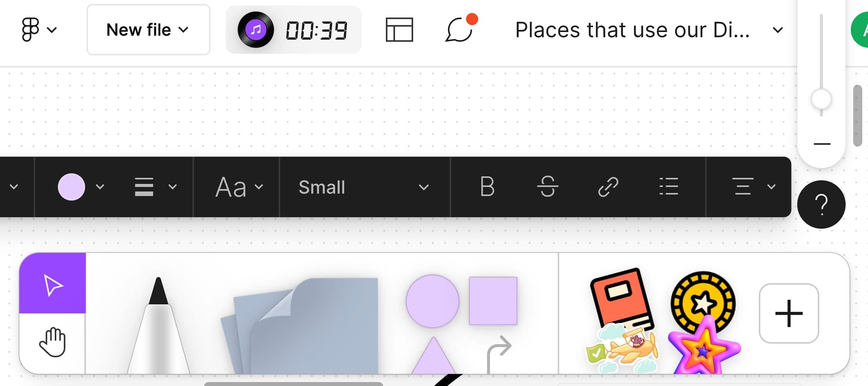Toggle strikethrough text formatting
Viewport: 868px width, 386px height.
coord(547,187)
